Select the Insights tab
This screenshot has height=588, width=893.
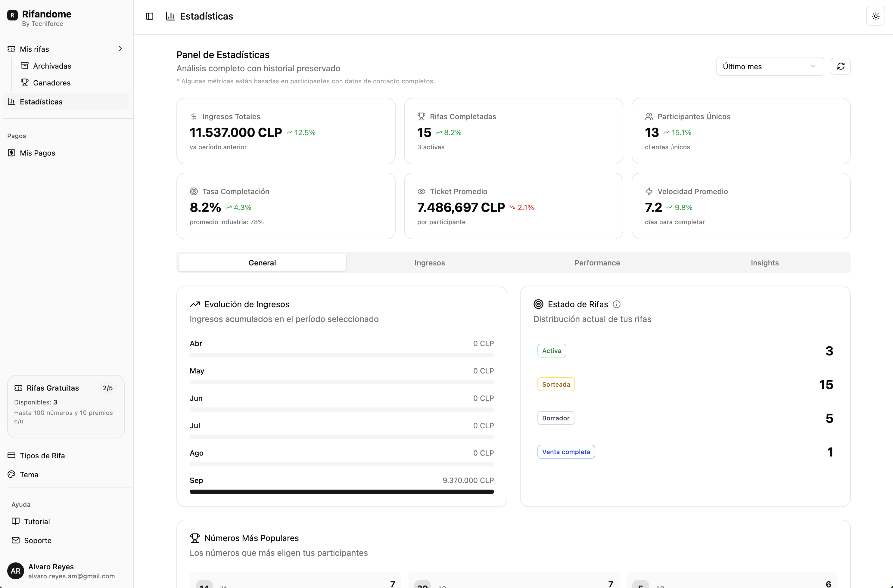point(764,262)
